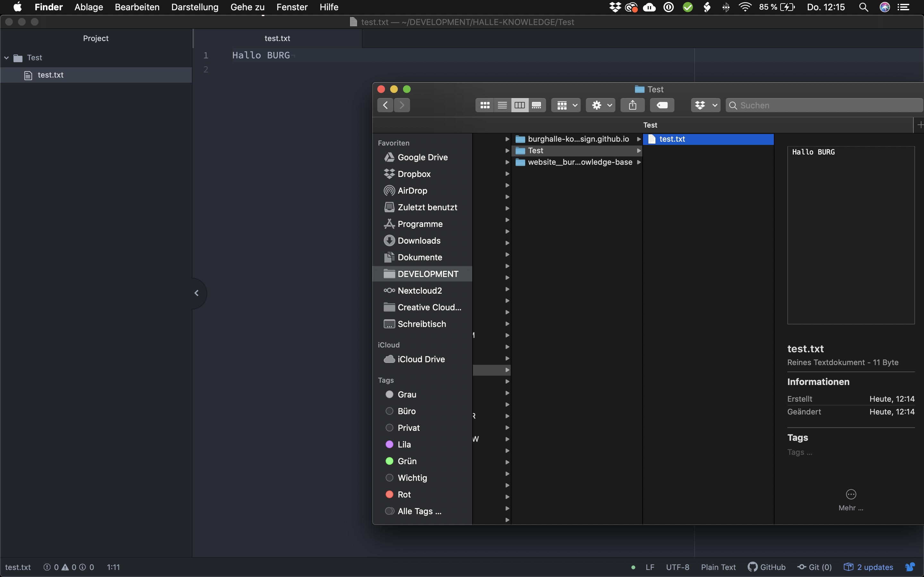Click the Dropbox icon in Finder sidebar
The image size is (924, 577).
tap(389, 173)
